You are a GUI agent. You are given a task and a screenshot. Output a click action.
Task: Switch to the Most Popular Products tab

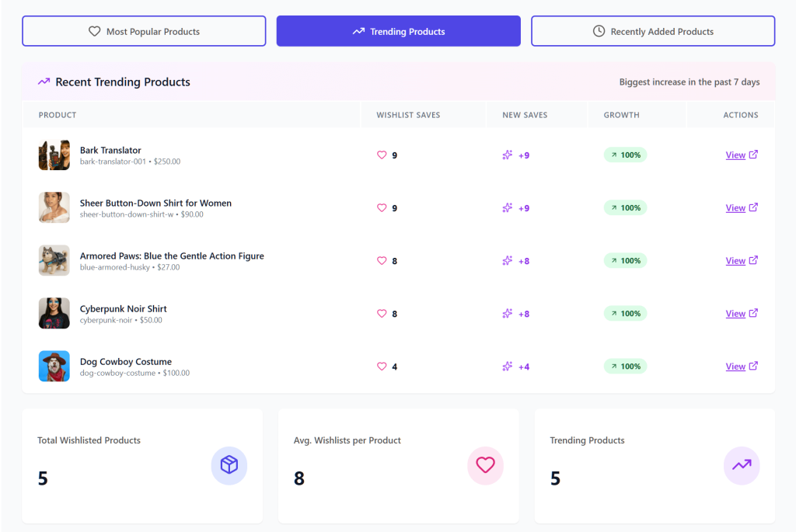tap(144, 31)
